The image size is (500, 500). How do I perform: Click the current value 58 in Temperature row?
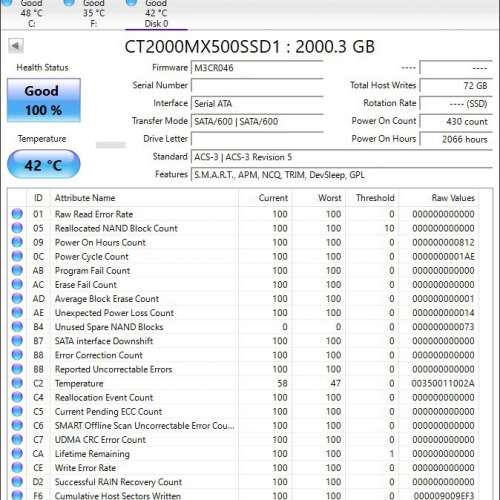[x=282, y=383]
